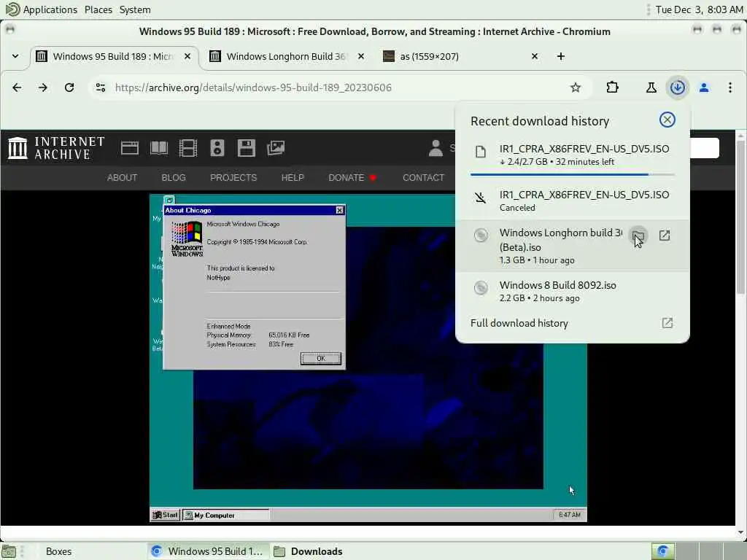747x560 pixels.
Task: Open the Extensions puzzle icon
Action: pyautogui.click(x=613, y=87)
